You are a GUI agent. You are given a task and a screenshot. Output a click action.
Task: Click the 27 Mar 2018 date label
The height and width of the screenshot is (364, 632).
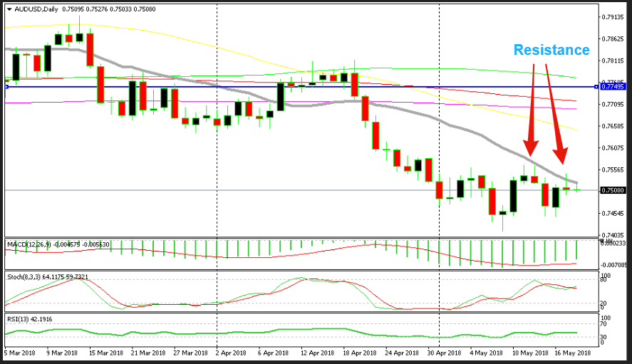tap(191, 353)
